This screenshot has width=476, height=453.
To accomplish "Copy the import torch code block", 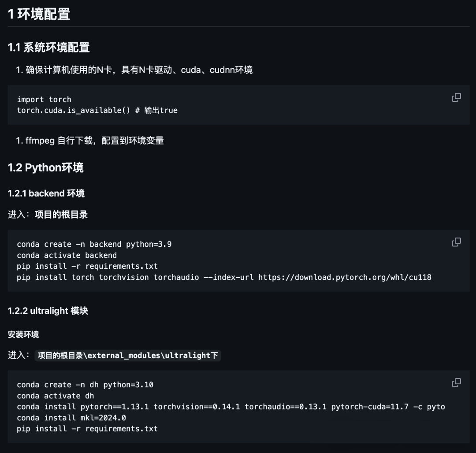I will (456, 97).
